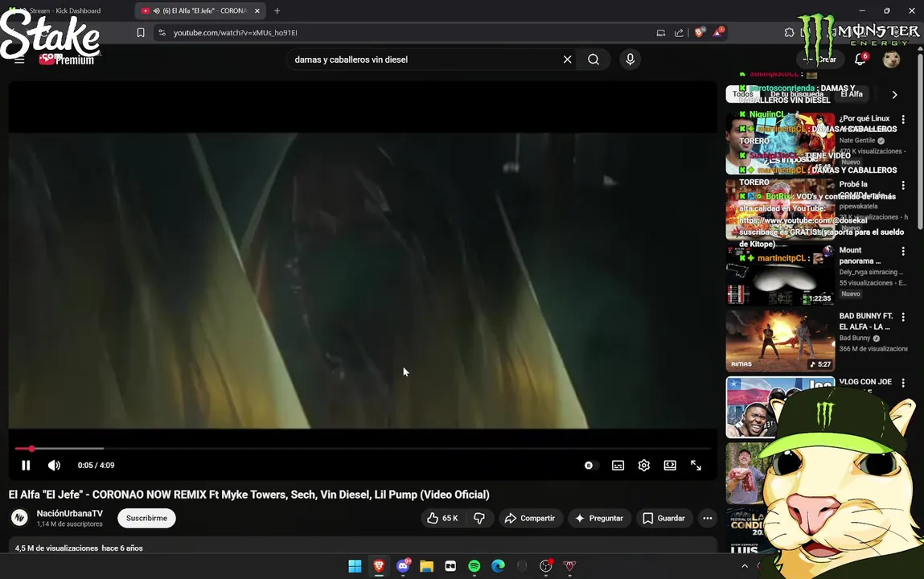The height and width of the screenshot is (579, 924).
Task: Enter fullscreen with the expand arrows icon
Action: [696, 466]
